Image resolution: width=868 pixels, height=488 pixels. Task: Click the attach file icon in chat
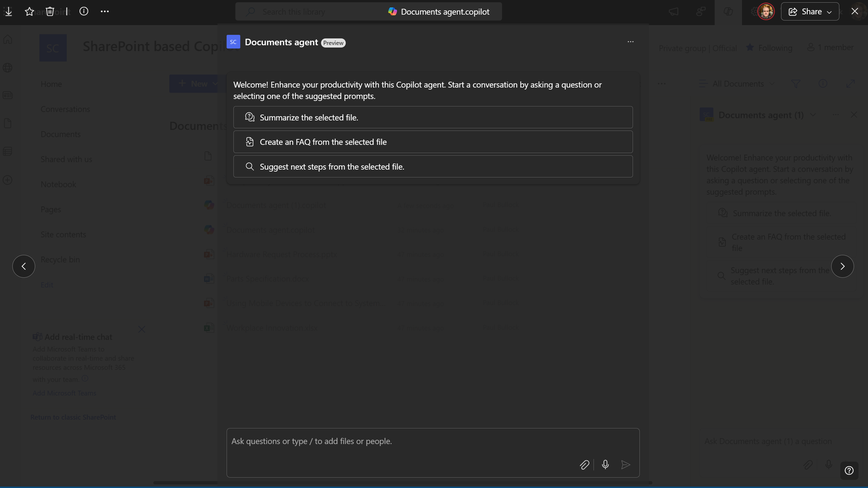point(584,465)
